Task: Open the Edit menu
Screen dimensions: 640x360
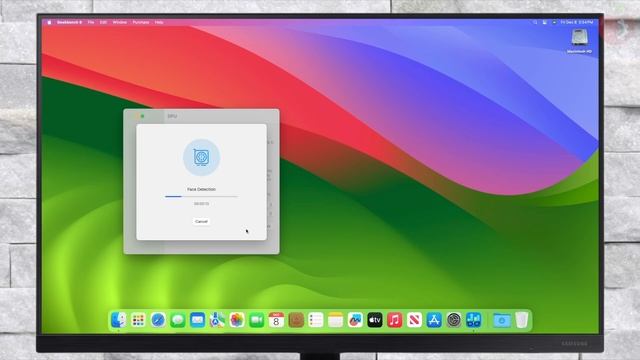Action: pyautogui.click(x=103, y=22)
